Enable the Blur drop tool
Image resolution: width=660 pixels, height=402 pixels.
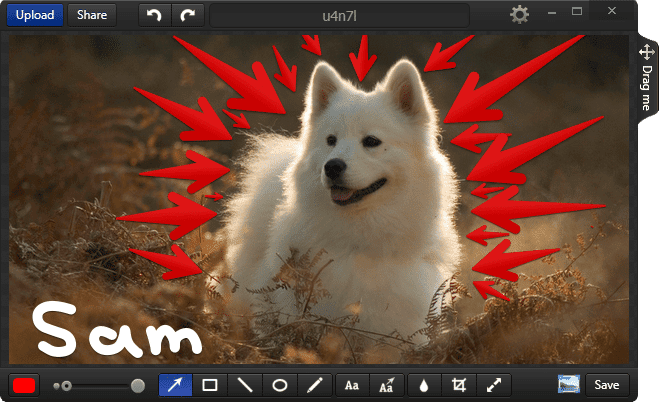[424, 384]
